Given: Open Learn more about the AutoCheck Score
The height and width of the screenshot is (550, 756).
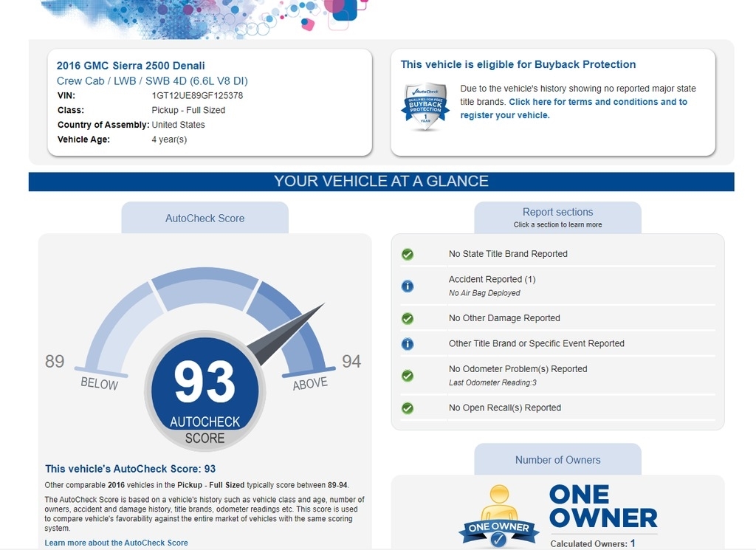Looking at the screenshot, I should [116, 543].
